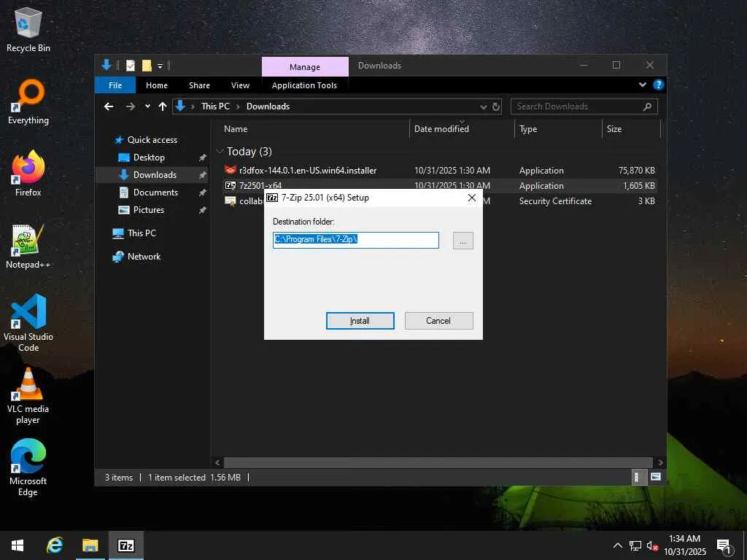The width and height of the screenshot is (747, 560).
Task: Open the Windows Start menu
Action: pyautogui.click(x=18, y=545)
